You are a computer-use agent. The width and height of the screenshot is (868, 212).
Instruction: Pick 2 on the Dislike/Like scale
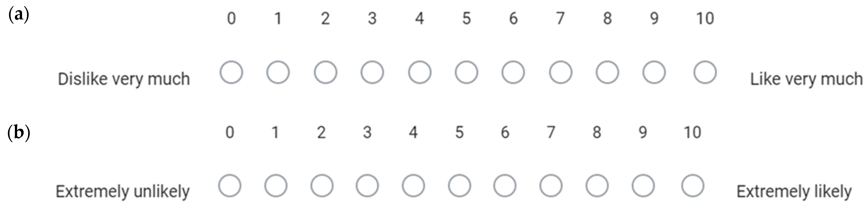325,72
